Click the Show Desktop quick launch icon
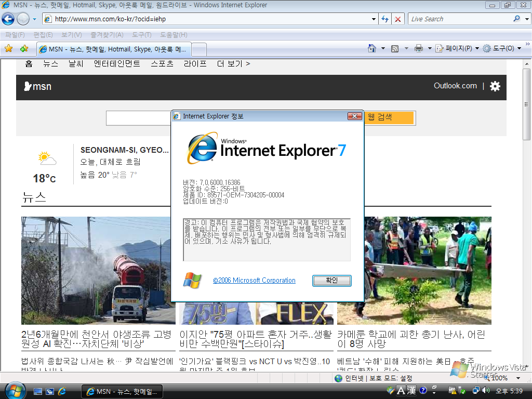The width and height of the screenshot is (532, 399). (38, 392)
